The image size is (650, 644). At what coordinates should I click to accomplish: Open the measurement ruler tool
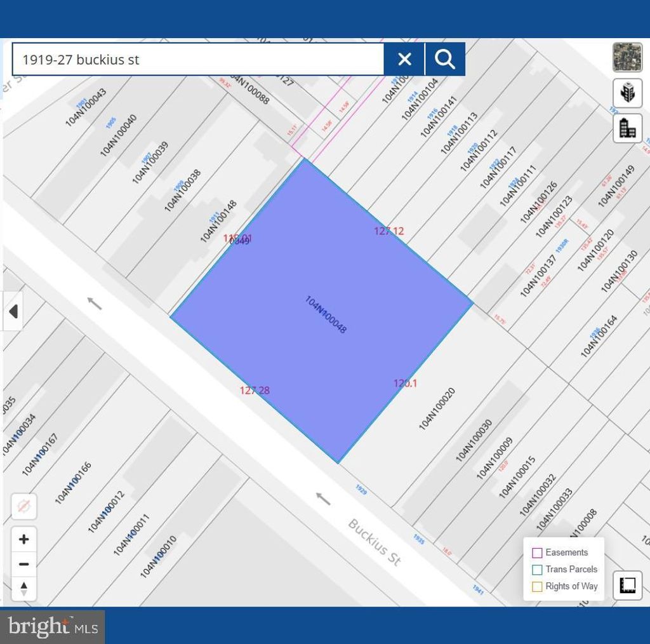[x=627, y=585]
